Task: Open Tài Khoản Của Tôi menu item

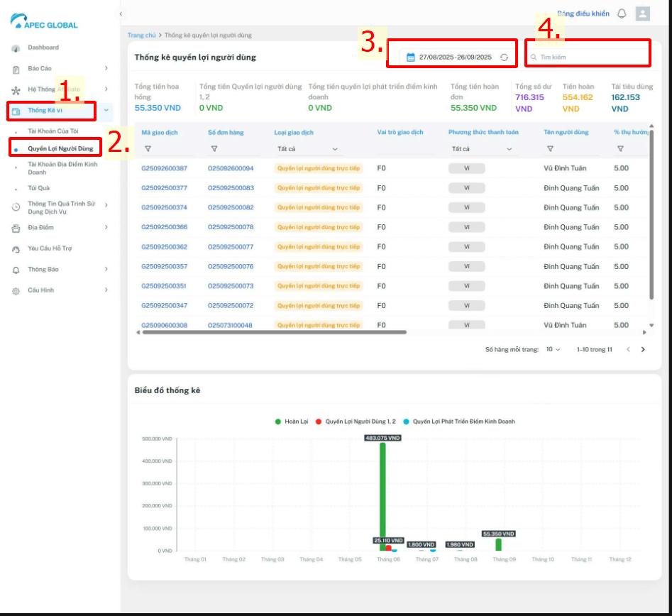Action: (x=53, y=131)
